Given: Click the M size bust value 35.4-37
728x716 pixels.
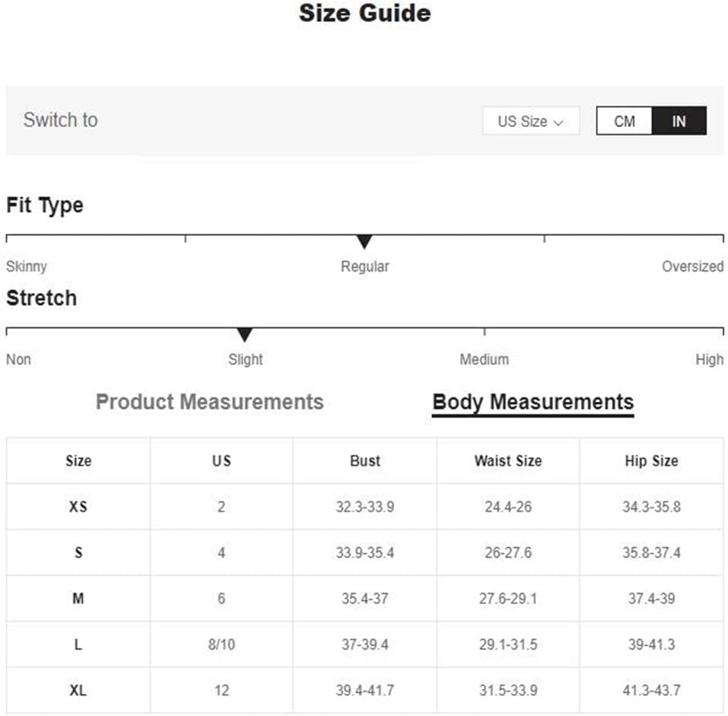Looking at the screenshot, I should tap(365, 599).
